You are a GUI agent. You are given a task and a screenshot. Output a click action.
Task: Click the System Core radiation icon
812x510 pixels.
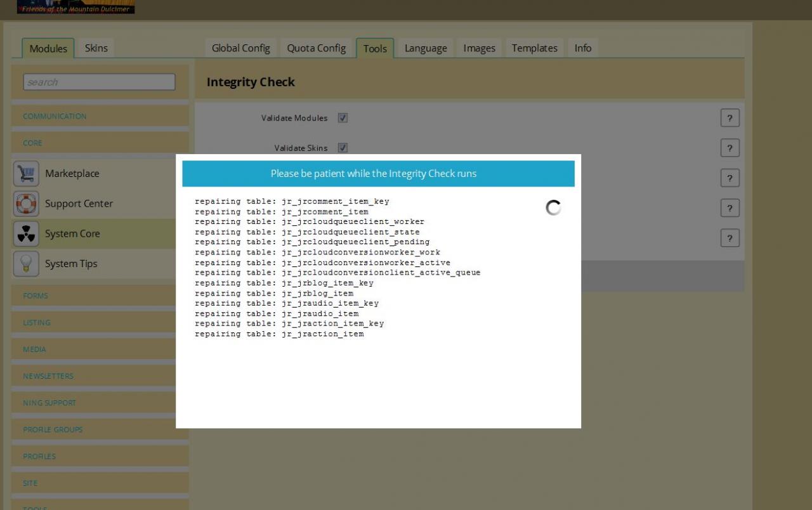[x=26, y=234]
